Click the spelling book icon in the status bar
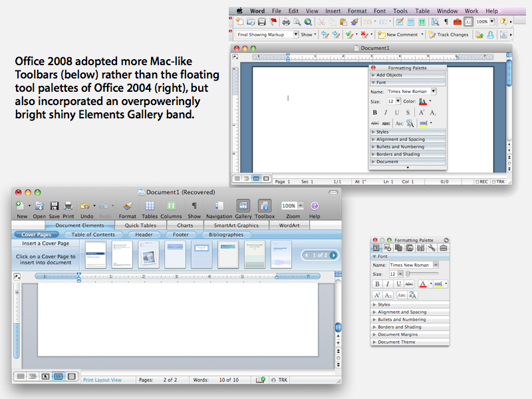Image resolution: width=532 pixels, height=399 pixels. tap(261, 380)
